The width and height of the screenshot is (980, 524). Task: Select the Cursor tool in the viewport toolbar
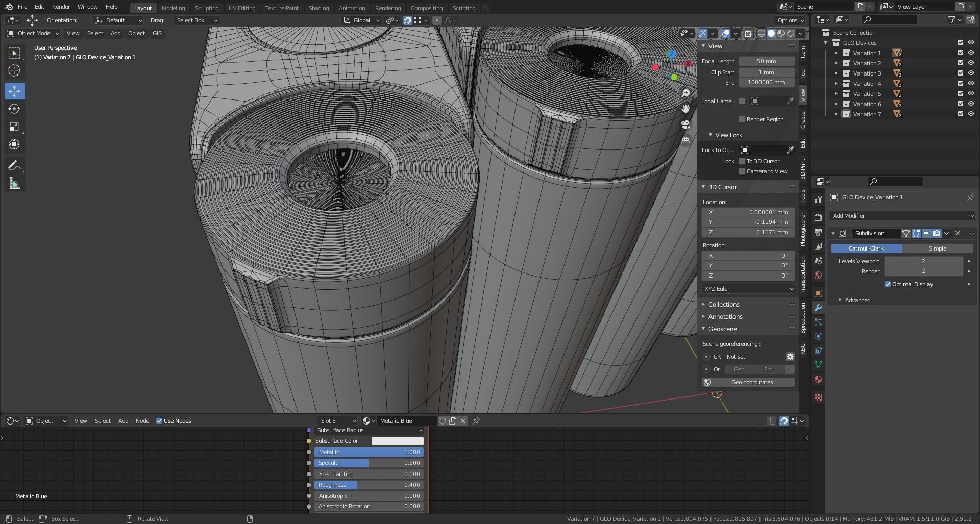click(14, 70)
